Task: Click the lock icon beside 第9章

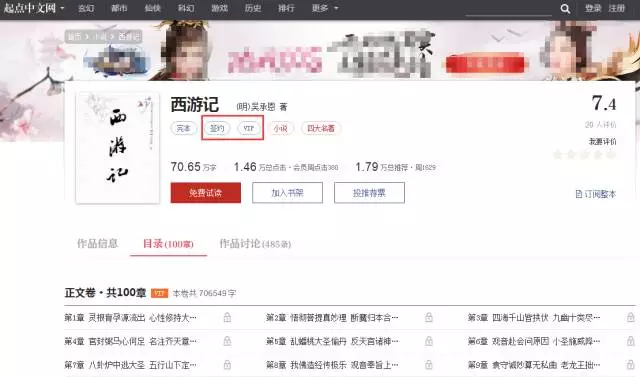Action: pos(631,364)
